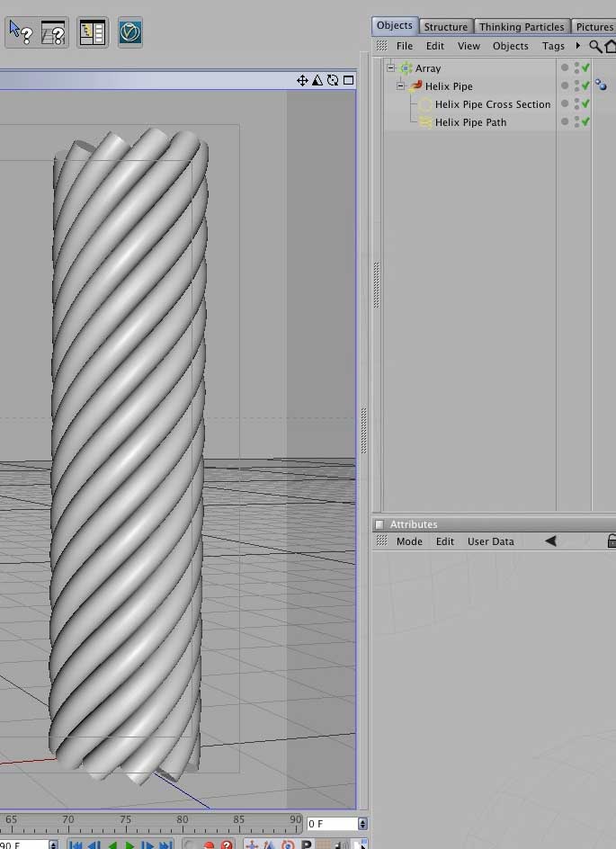Toggle Helix Pipe Path enable checkmark

coord(585,121)
